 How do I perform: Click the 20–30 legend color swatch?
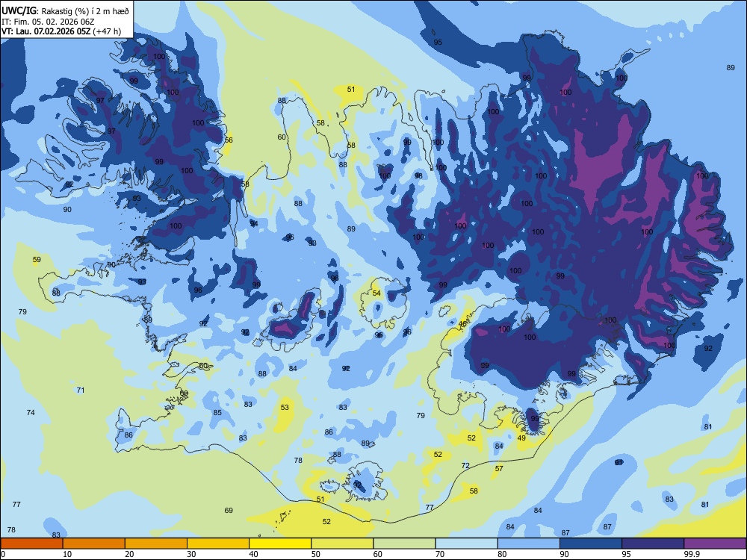click(x=156, y=544)
